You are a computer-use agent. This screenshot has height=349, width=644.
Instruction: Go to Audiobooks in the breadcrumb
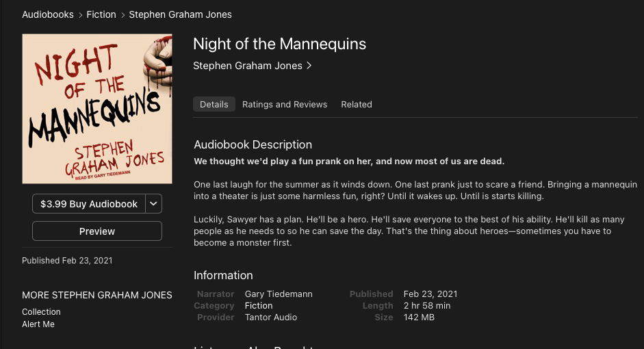click(48, 14)
